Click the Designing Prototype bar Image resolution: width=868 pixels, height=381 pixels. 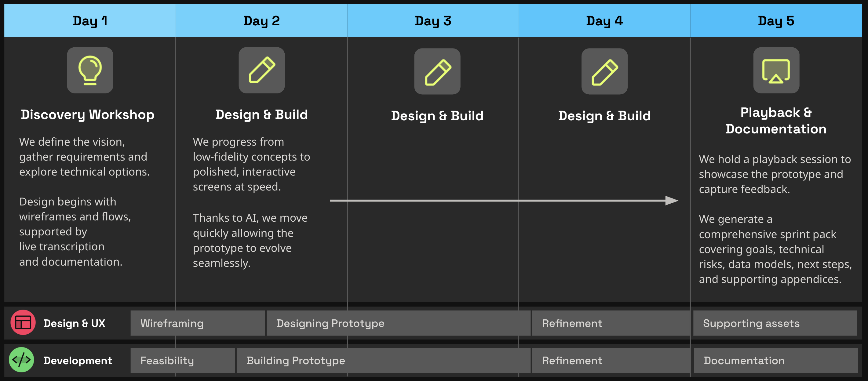[399, 323]
